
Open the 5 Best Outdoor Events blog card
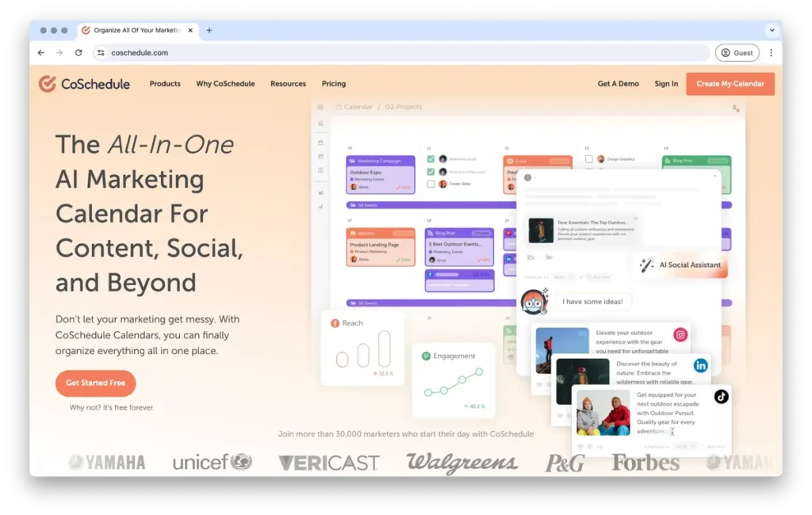point(459,246)
